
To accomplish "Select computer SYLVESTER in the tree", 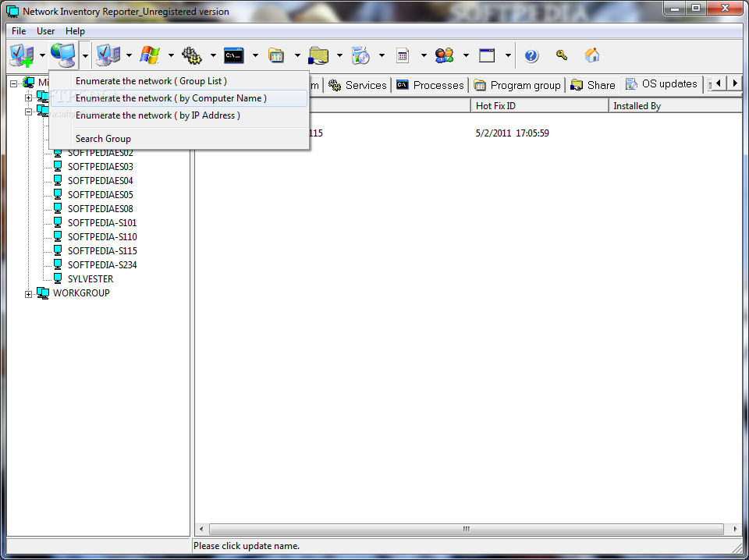I will click(91, 278).
